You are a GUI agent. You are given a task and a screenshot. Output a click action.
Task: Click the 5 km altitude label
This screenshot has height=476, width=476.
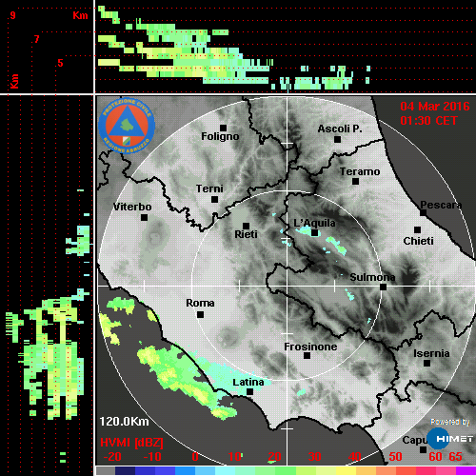[60, 63]
